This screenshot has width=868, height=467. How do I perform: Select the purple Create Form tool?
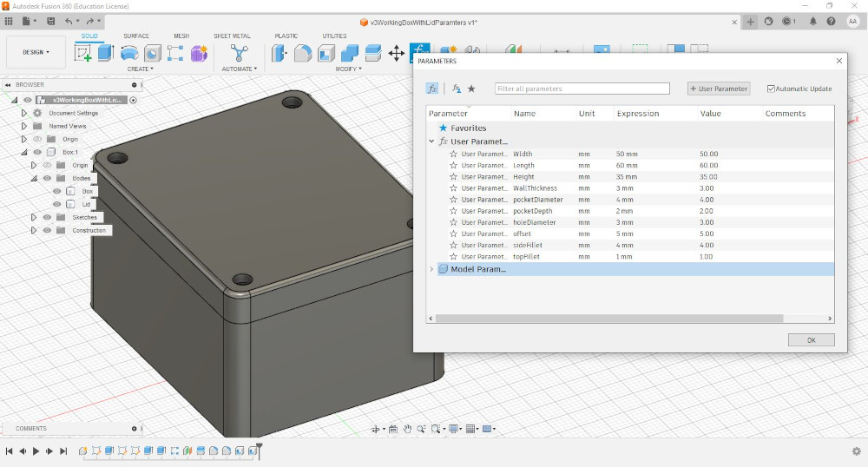point(199,54)
